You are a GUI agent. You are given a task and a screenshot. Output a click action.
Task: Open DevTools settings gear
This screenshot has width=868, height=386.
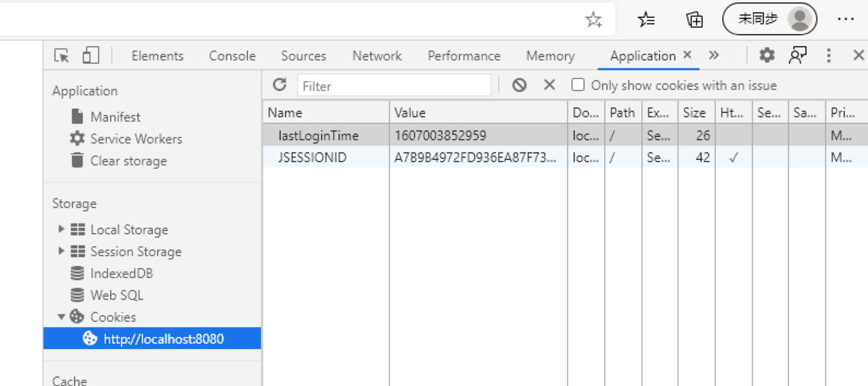767,55
